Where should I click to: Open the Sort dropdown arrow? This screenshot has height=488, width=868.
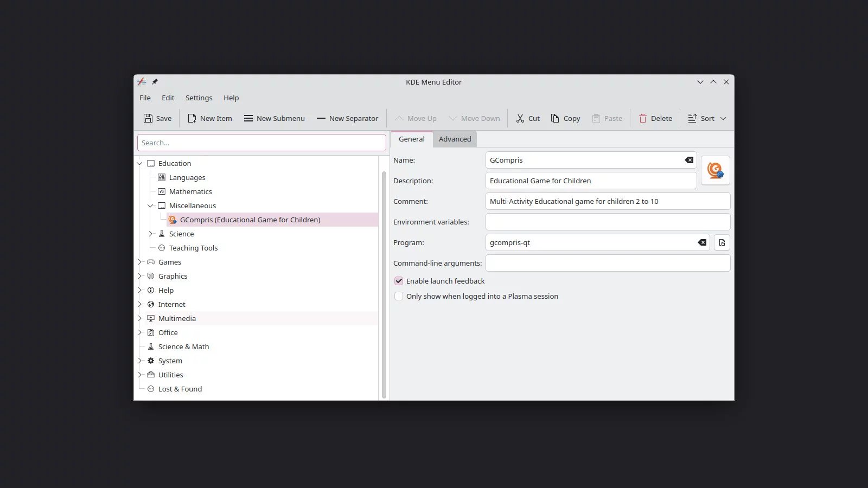(x=723, y=118)
